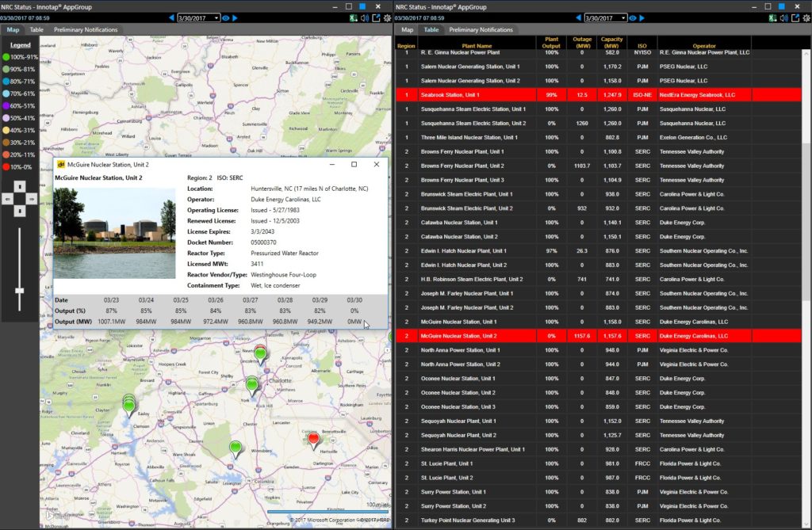Screen dimensions: 812x530
Task: Click the map zoom slider handle
Action: pos(20,291)
